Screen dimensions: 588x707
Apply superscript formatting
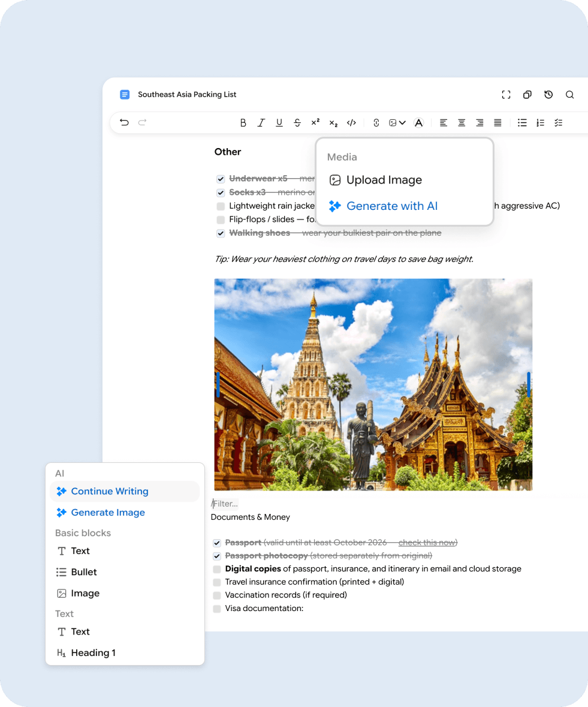click(x=315, y=123)
